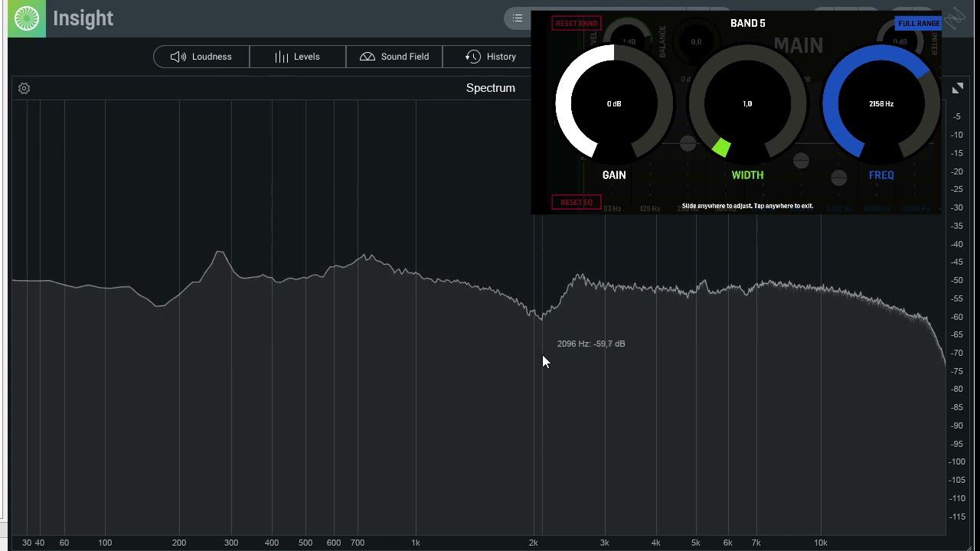
Task: Click the 10k frequency axis label
Action: coord(821,543)
